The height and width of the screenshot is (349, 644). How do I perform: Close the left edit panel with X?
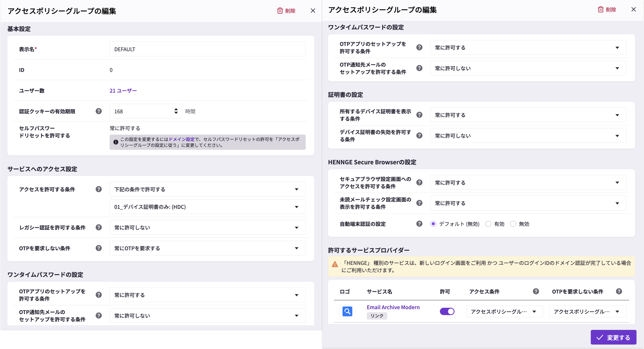(x=313, y=10)
